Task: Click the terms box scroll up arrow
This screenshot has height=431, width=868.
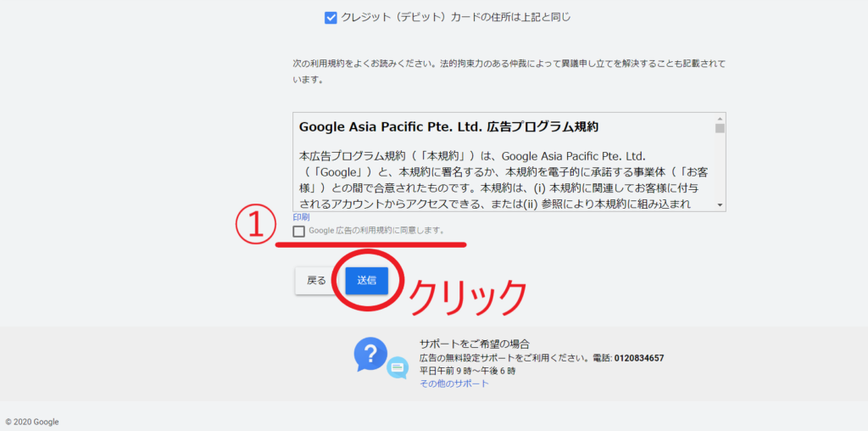Action: 720,119
